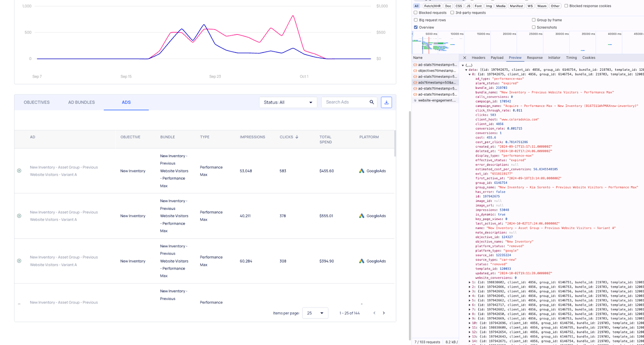
Task: Select the website-engagement request
Action: 437,101
